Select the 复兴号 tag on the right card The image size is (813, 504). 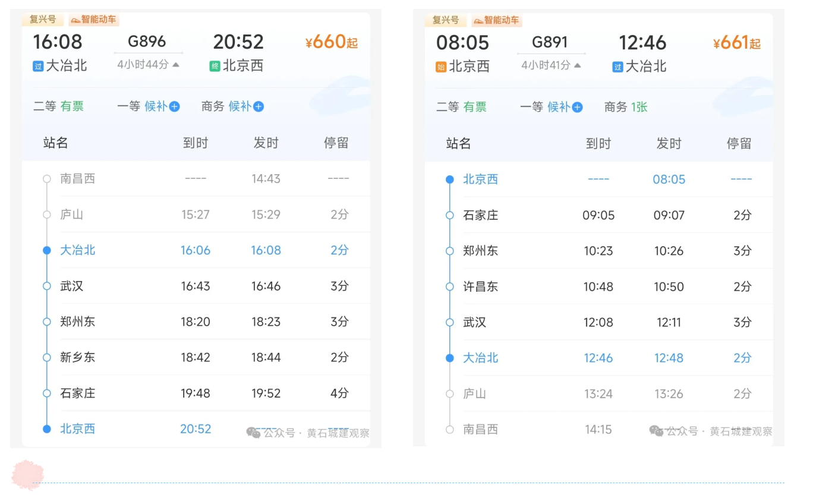(x=446, y=20)
